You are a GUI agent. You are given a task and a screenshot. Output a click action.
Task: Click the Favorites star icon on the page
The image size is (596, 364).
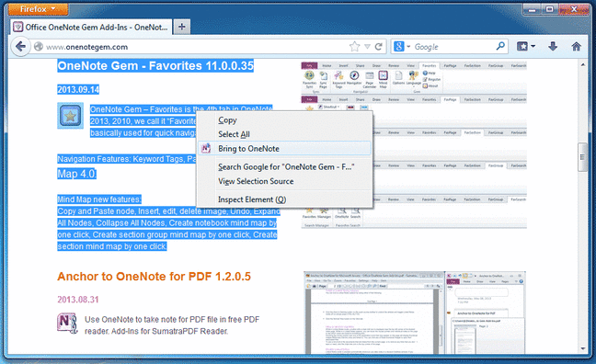pos(70,116)
